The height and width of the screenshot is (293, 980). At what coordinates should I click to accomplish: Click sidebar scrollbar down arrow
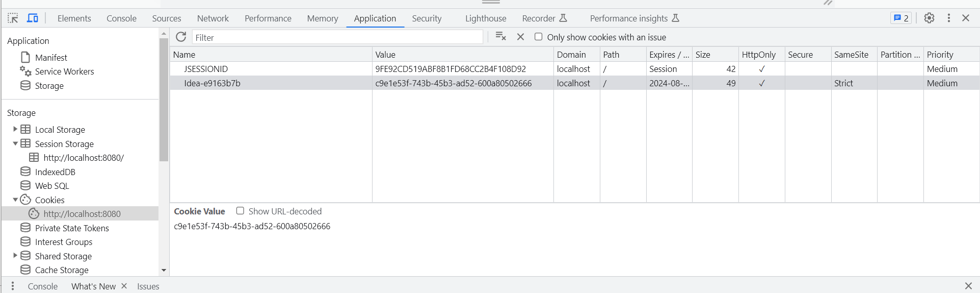pos(164,270)
